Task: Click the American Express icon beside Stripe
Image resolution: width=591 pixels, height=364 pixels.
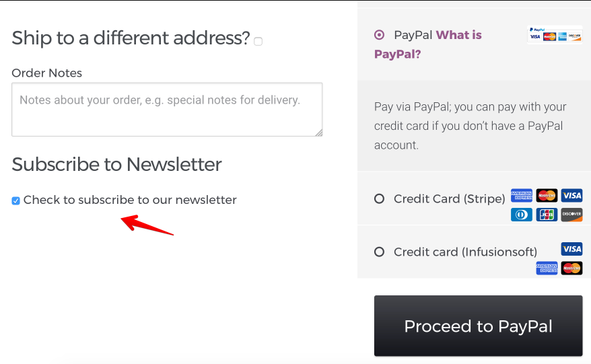Action: pos(521,196)
